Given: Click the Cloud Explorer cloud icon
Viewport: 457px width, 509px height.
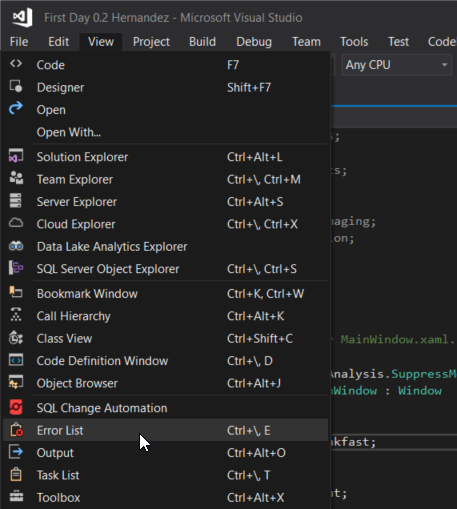Looking at the screenshot, I should click(16, 223).
